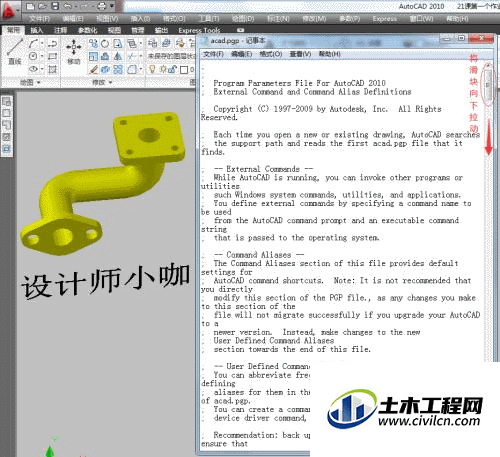Click the ribbon minimize toggle after Express Tools

(x=240, y=30)
